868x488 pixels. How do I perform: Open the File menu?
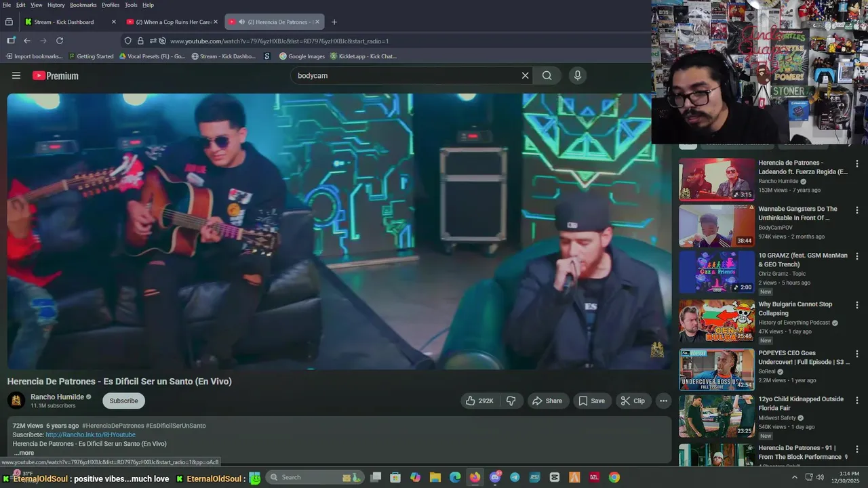tap(7, 5)
